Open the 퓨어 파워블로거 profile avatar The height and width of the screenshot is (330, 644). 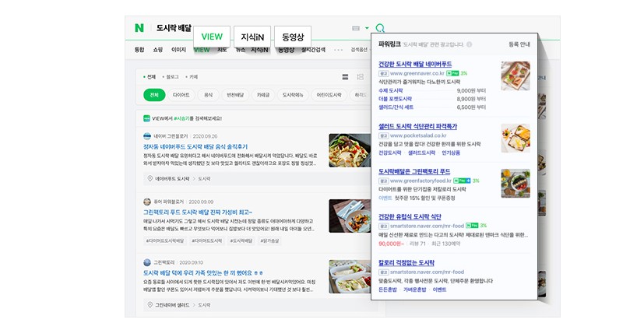pyautogui.click(x=147, y=202)
